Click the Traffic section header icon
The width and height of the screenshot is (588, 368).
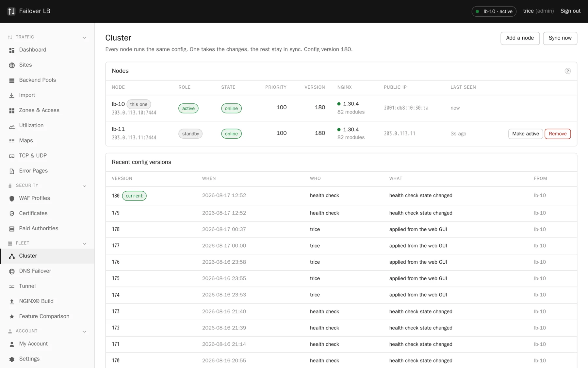(x=10, y=37)
